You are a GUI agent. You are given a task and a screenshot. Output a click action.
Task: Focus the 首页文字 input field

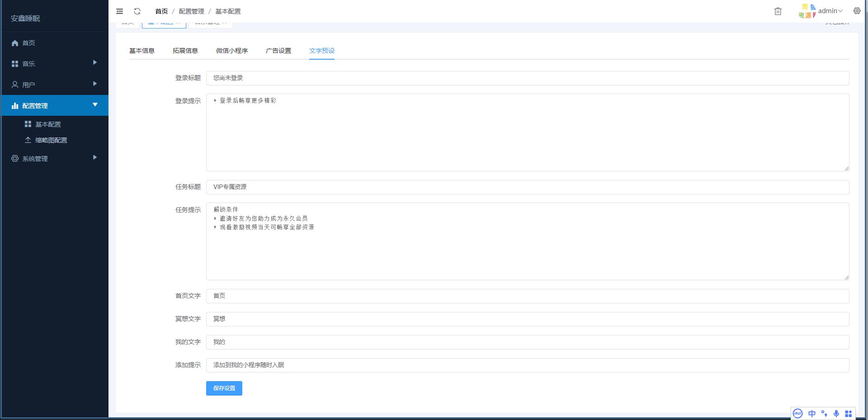click(x=528, y=296)
